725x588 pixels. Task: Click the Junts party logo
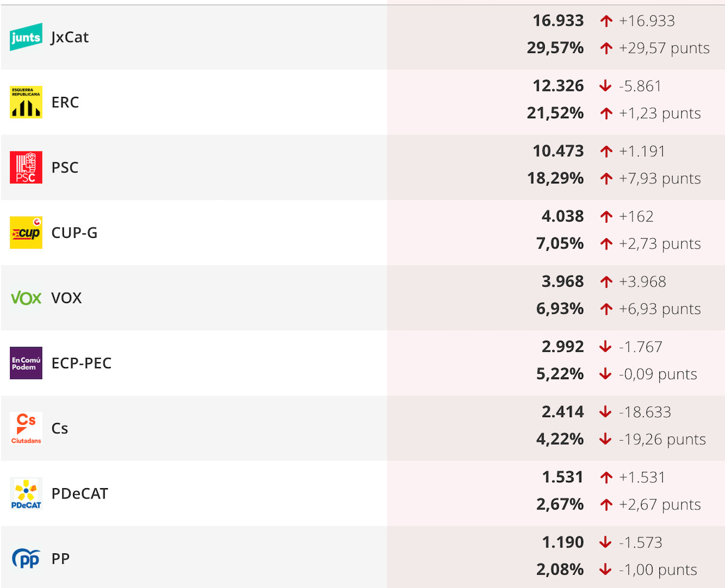[x=26, y=37]
